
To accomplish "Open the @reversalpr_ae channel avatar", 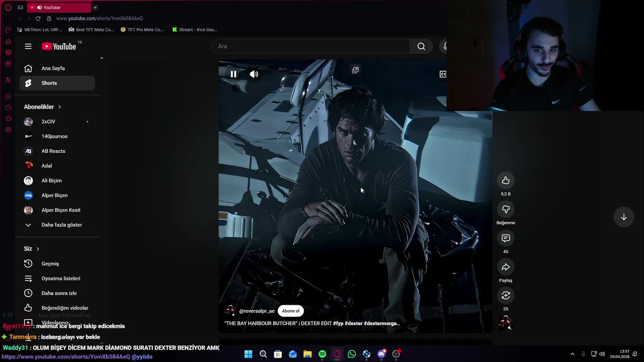I will point(230,311).
